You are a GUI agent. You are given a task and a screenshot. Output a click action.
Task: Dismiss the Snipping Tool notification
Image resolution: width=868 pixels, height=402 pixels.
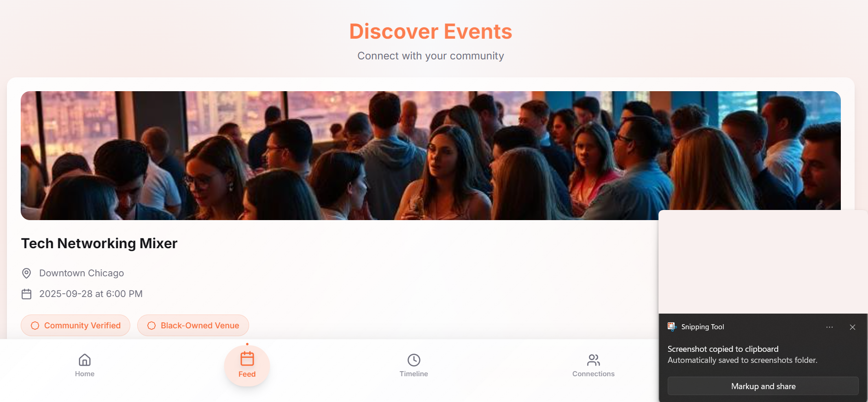click(852, 327)
